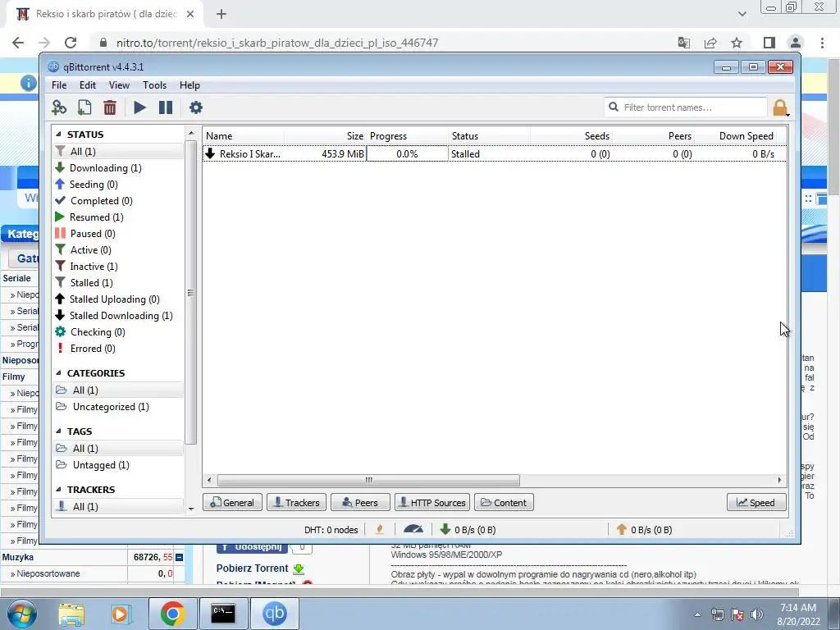Click the volume icon in system tray

757,614
